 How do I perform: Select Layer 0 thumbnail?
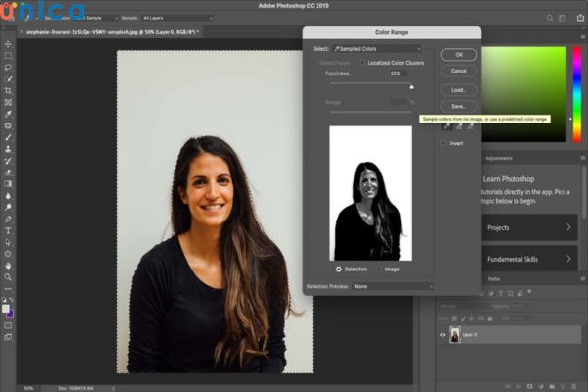[x=455, y=334]
